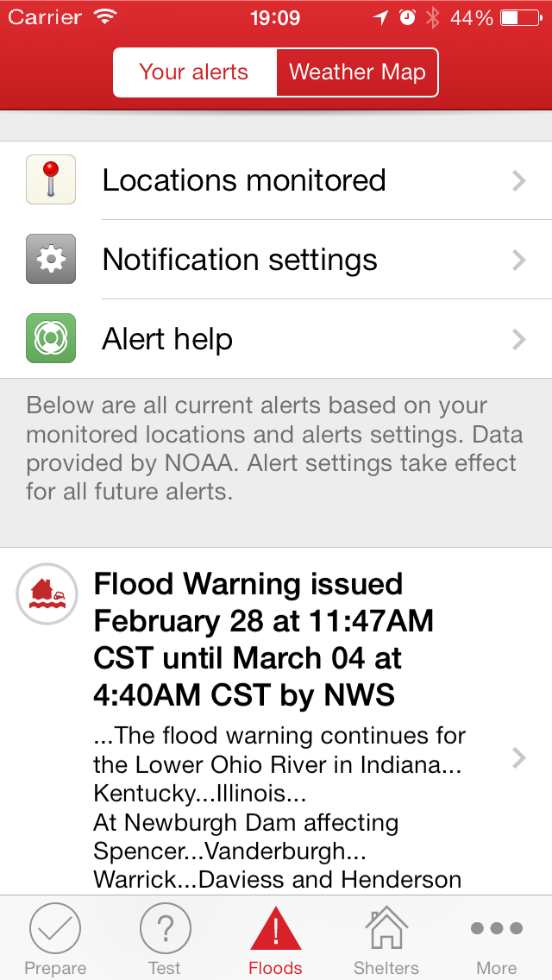Switch to Weather Map segment

click(357, 72)
